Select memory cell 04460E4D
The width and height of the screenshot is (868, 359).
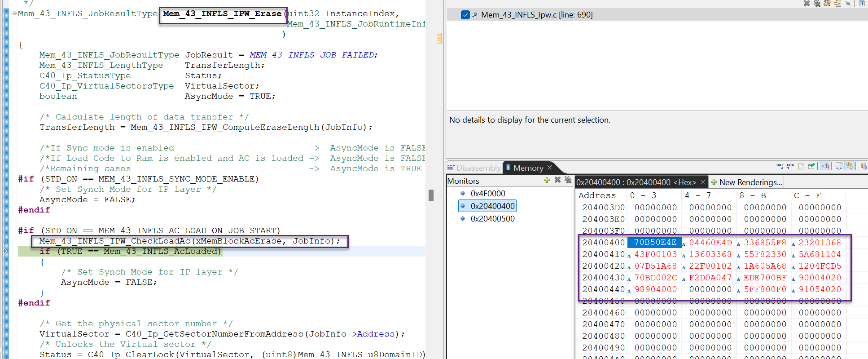tap(710, 243)
